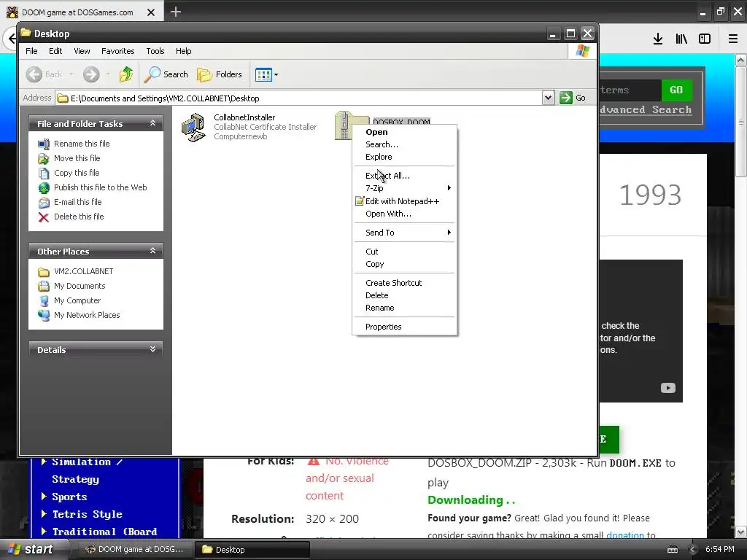Image resolution: width=747 pixels, height=560 pixels.
Task: Open the Tetris Style category link
Action: tap(88, 514)
